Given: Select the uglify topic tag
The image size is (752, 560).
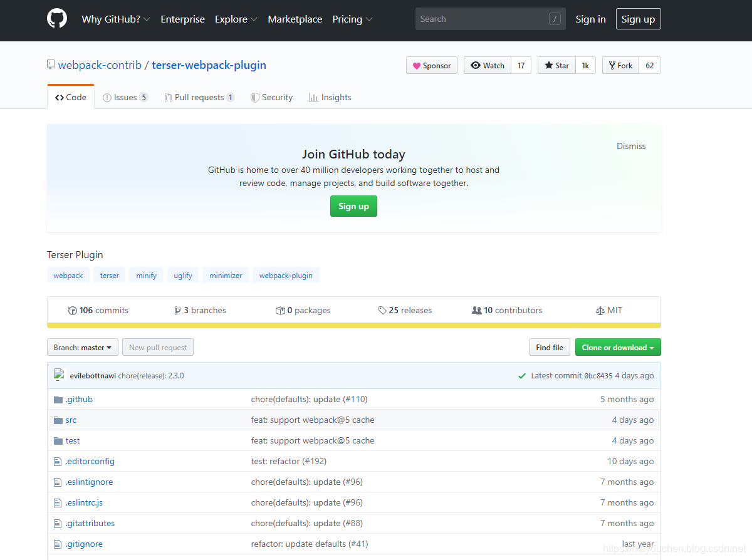Looking at the screenshot, I should (183, 275).
